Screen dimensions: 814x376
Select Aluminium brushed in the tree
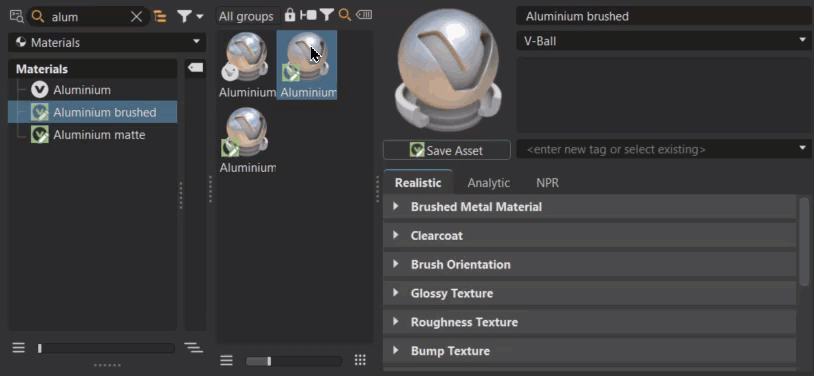pyautogui.click(x=92, y=112)
